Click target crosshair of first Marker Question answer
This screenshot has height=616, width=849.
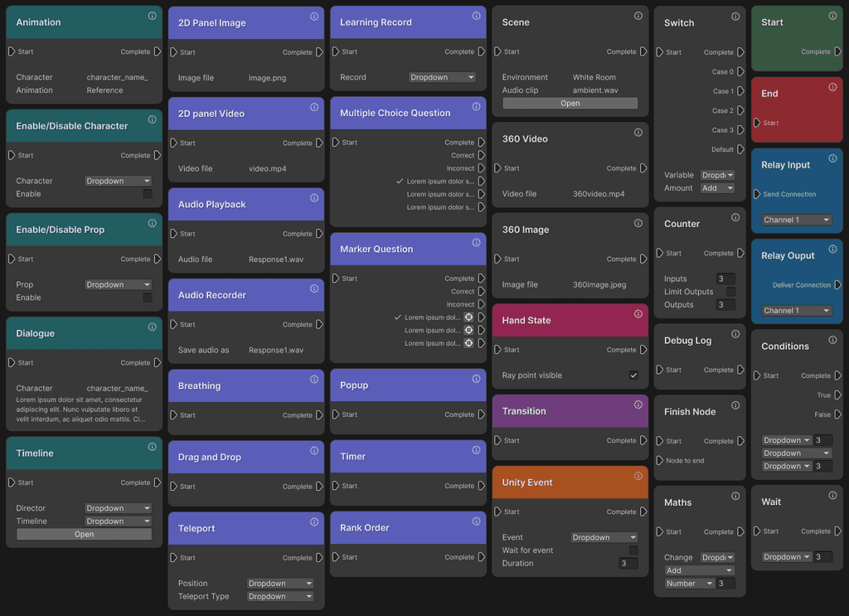click(x=469, y=318)
